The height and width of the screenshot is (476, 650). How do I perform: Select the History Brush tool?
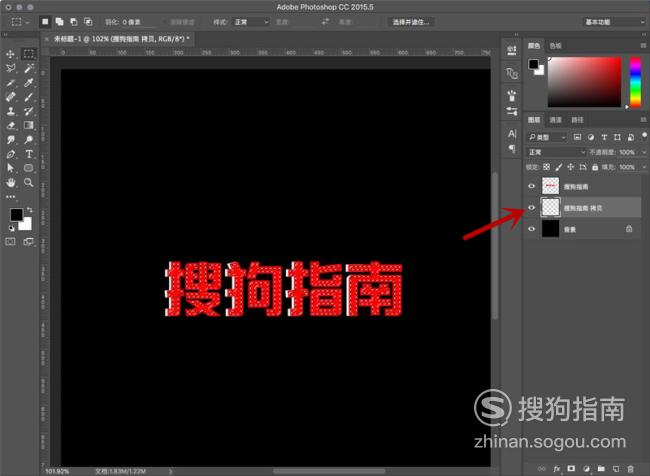29,111
